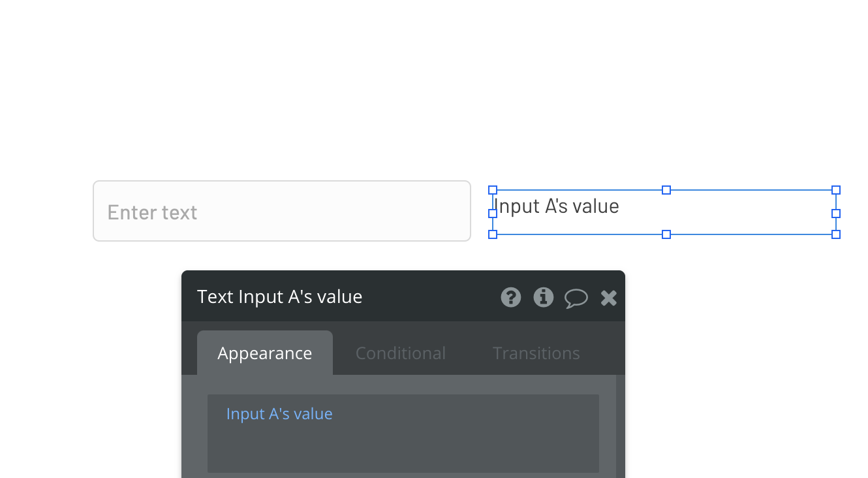Click the top-right corner resize handle
The width and height of the screenshot is (868, 478).
click(836, 189)
